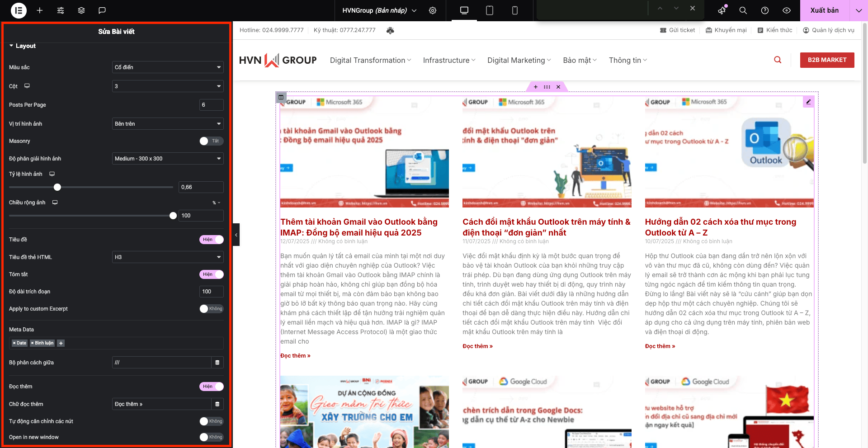Open the Notes comment icon
The image size is (868, 448).
tap(102, 10)
